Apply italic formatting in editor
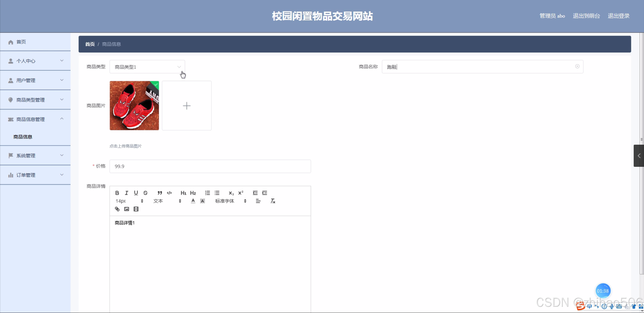Image resolution: width=644 pixels, height=313 pixels. coord(127,193)
